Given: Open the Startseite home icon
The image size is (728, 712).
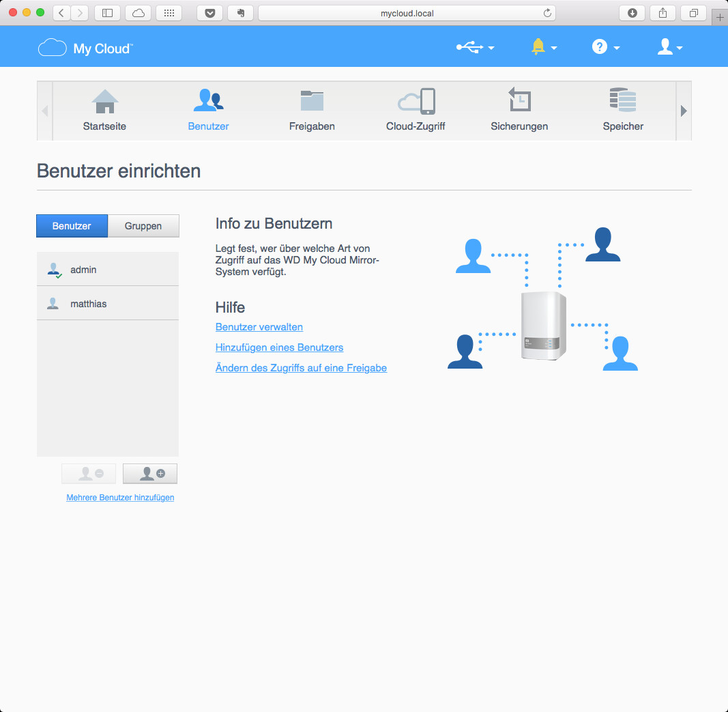Looking at the screenshot, I should [104, 102].
